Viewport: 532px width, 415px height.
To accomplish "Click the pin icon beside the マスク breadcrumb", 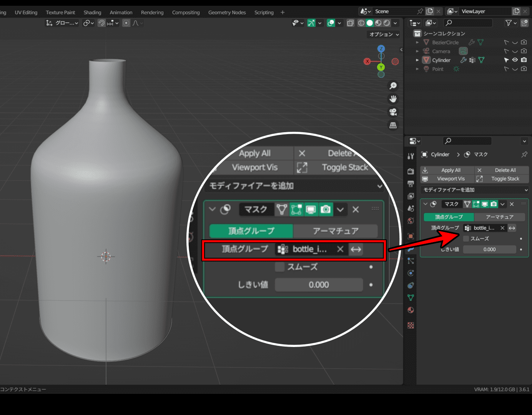I will tap(524, 154).
